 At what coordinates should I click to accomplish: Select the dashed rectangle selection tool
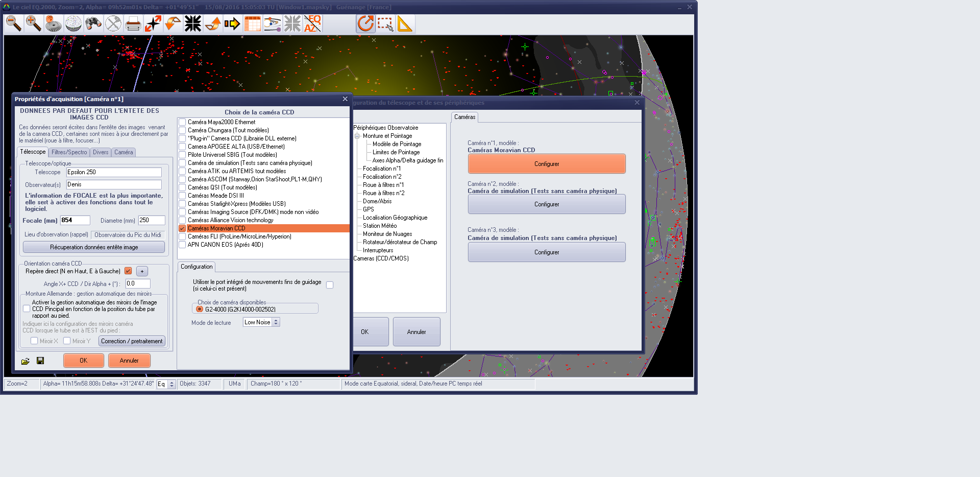385,23
